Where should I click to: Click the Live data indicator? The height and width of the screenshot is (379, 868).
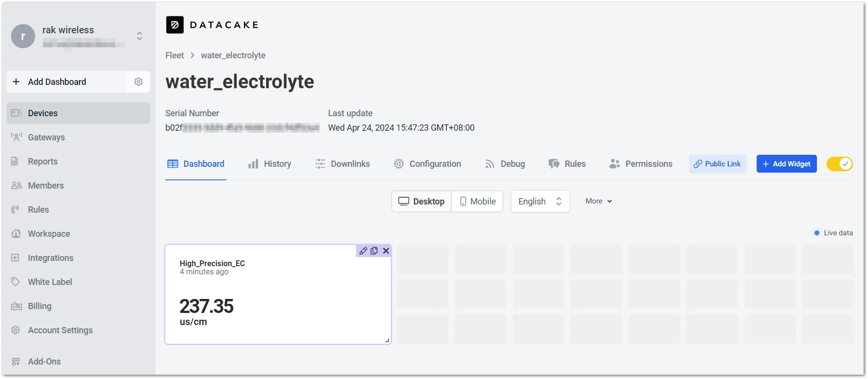point(833,233)
